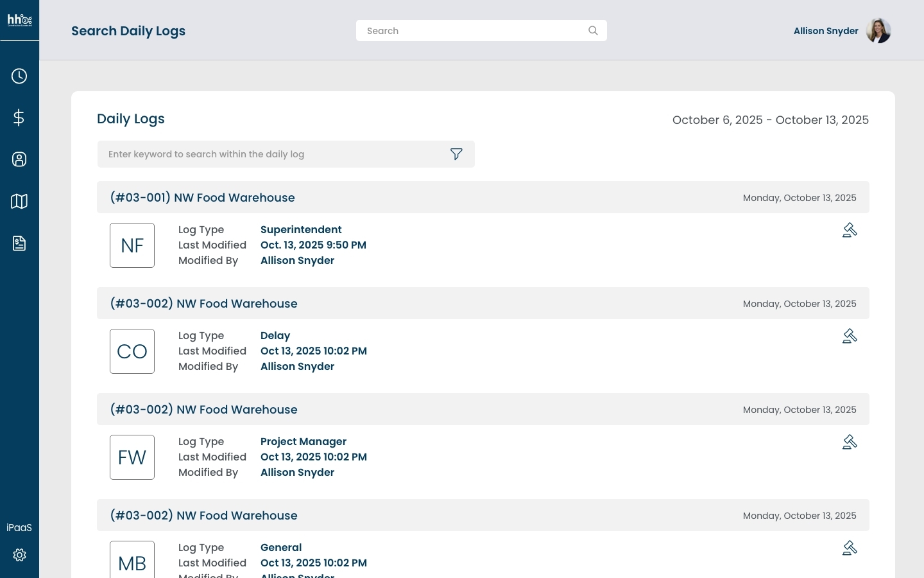Click the search magnifier in the top search bar
This screenshot has height=578, width=924.
593,30
